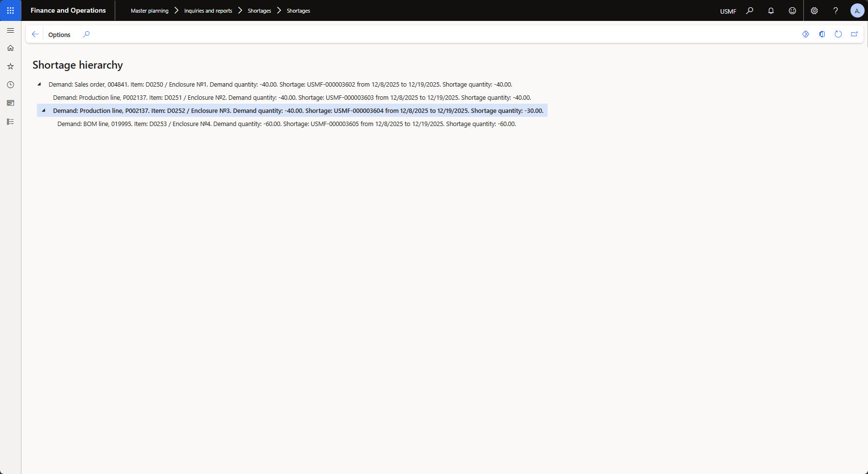This screenshot has height=474, width=868.
Task: Select the D0251 Enclosure №2 demand row
Action: [292, 98]
